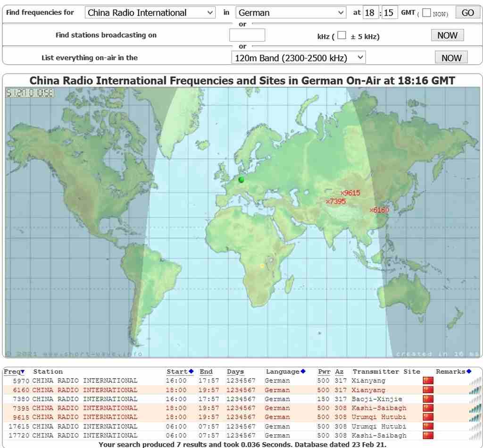Image resolution: width=483 pixels, height=448 pixels.
Task: Click the China flag in the 5970 row
Action: 428,380
